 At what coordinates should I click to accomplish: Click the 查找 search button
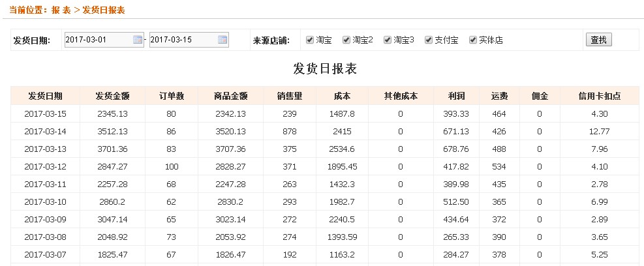point(598,40)
